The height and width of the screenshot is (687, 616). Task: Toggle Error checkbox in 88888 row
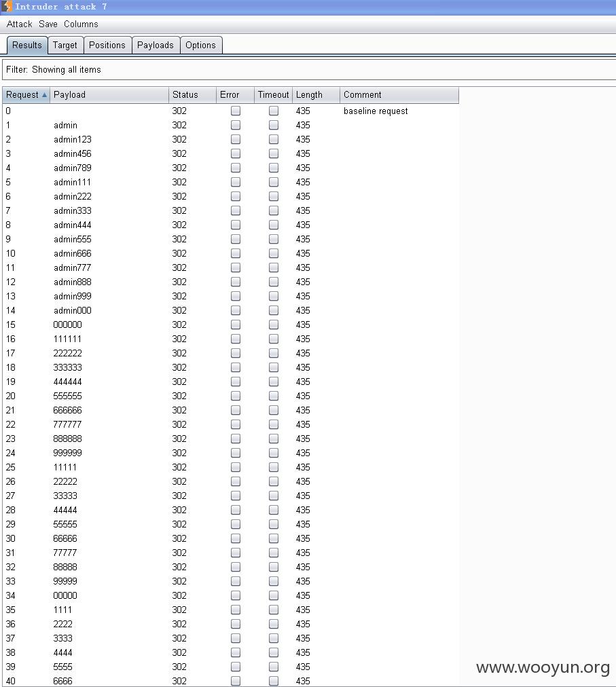click(236, 567)
